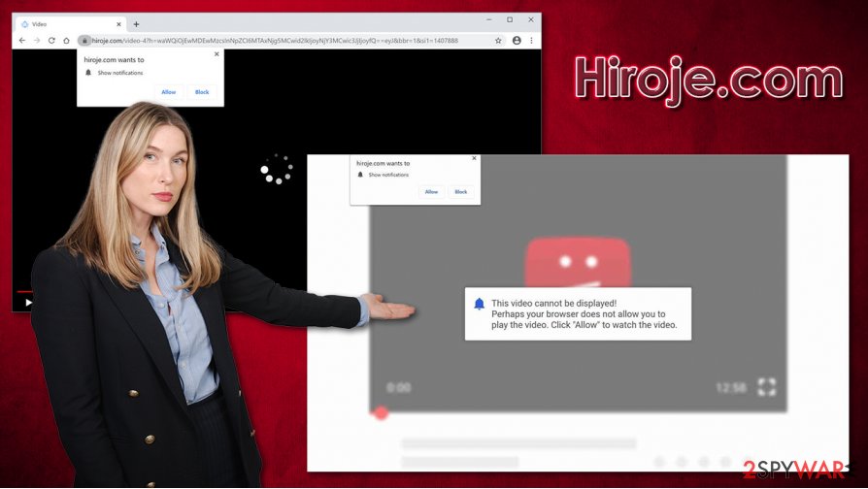
Task: Click the browser forward arrow
Action: 37,41
